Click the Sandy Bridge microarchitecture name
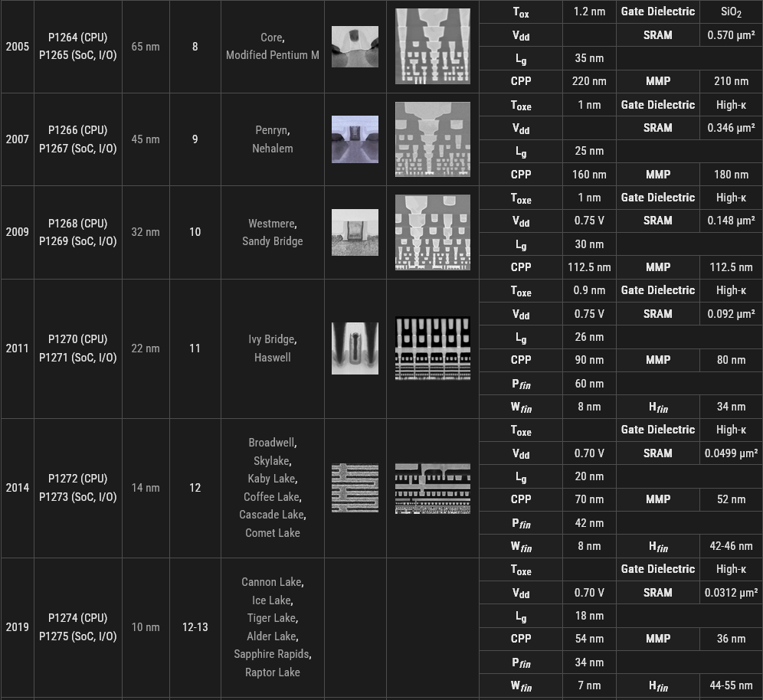 click(273, 241)
